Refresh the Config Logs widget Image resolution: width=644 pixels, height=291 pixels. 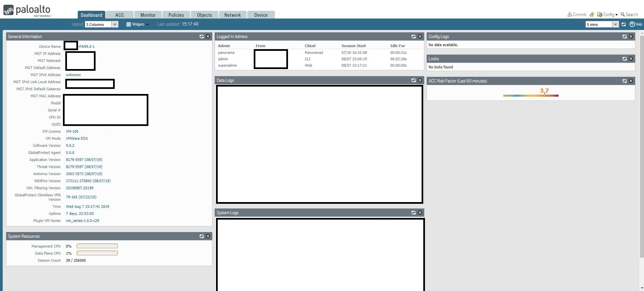point(624,36)
